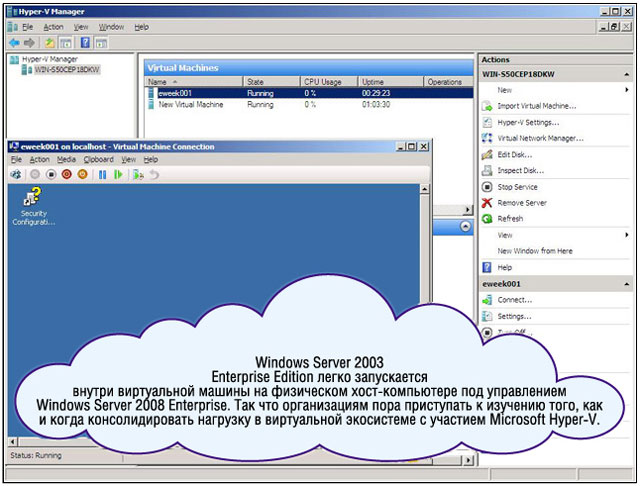Click the Help action in Actions pane
This screenshot has height=486, width=640.
(504, 268)
